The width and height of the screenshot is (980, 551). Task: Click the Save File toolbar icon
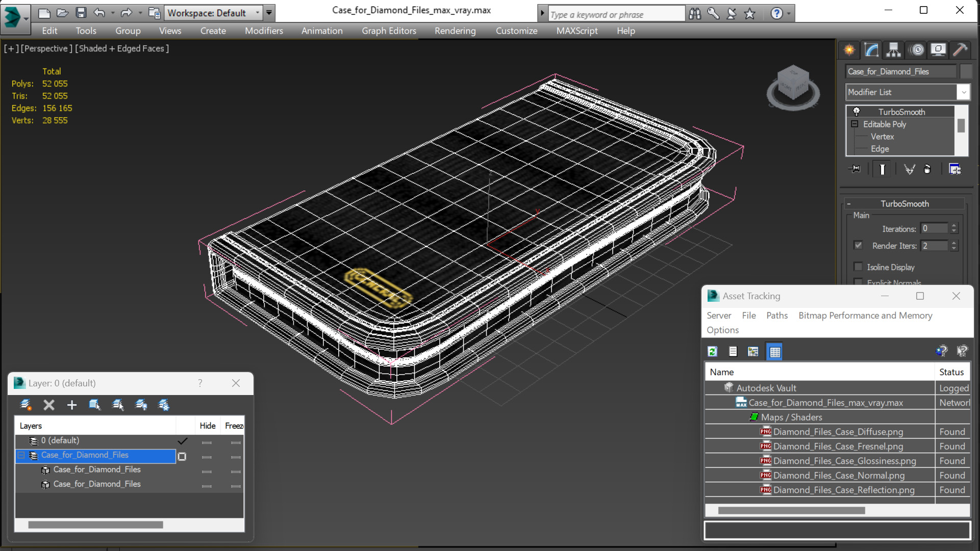pyautogui.click(x=81, y=13)
